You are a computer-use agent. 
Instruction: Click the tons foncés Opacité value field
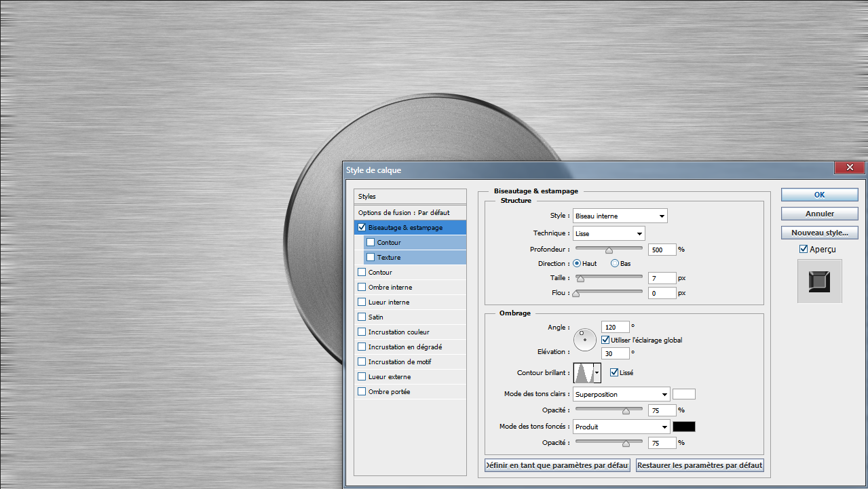pyautogui.click(x=662, y=443)
